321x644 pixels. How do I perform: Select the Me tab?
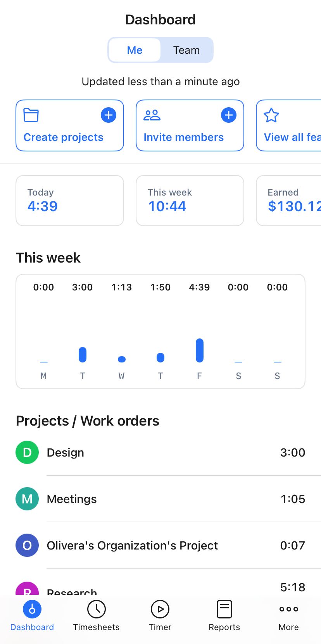[x=134, y=50]
